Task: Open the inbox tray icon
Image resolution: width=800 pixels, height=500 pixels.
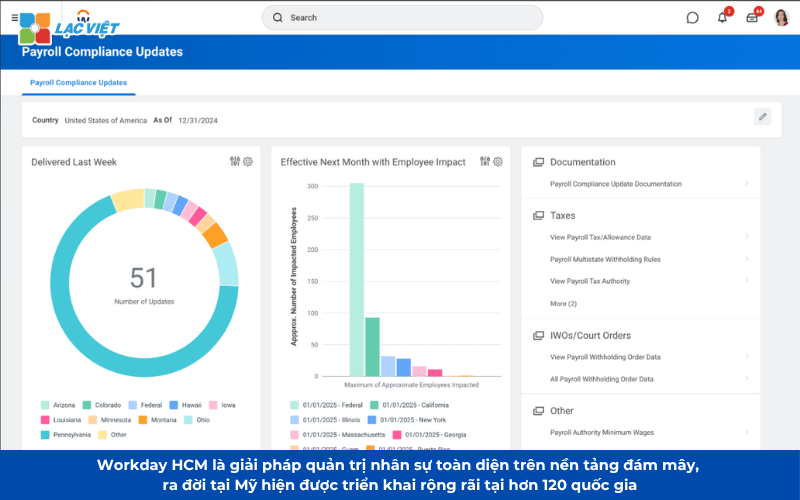Action: point(752,17)
